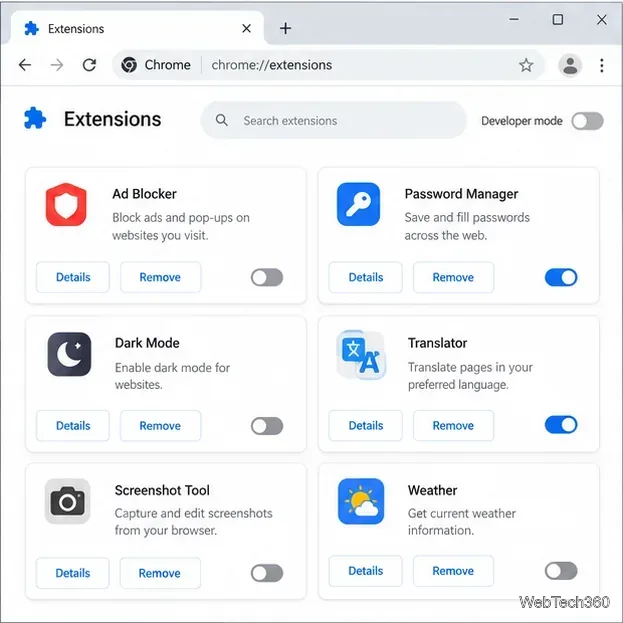Focus the Search extensions field

333,120
